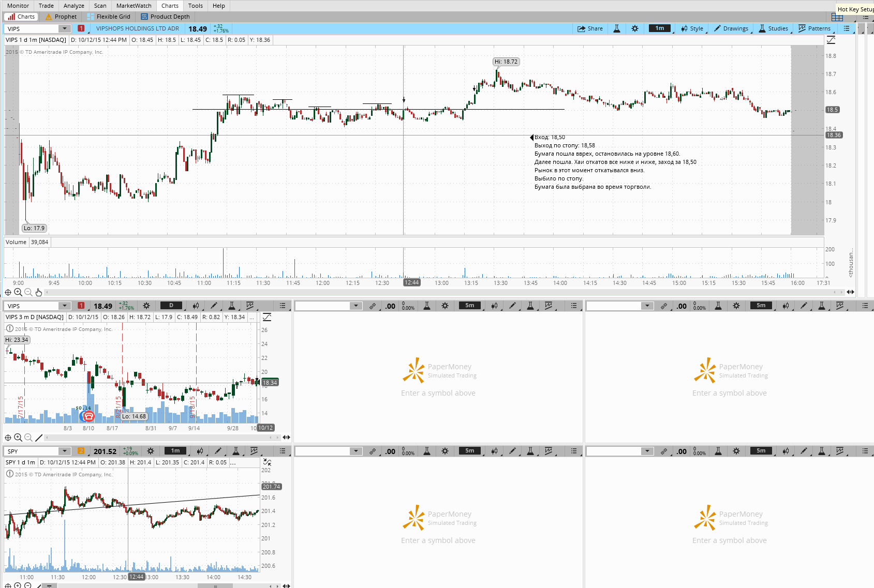Change the 1m timeframe of the main chart

[x=660, y=28]
